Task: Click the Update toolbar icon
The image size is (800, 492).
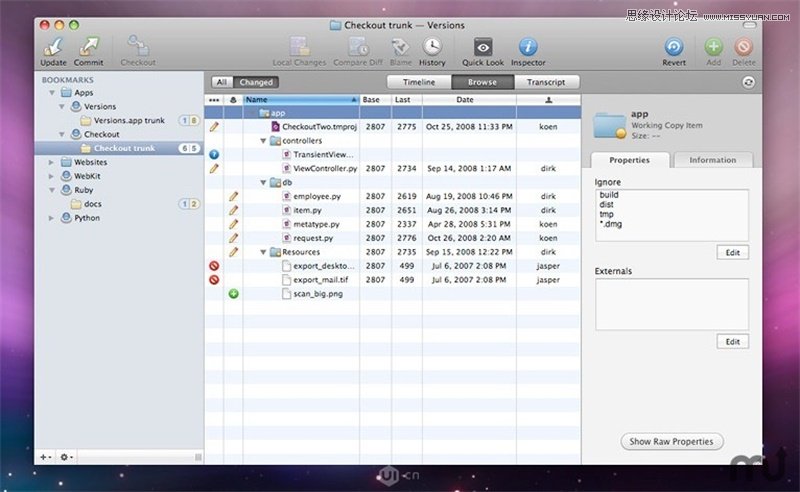Action: (54, 46)
